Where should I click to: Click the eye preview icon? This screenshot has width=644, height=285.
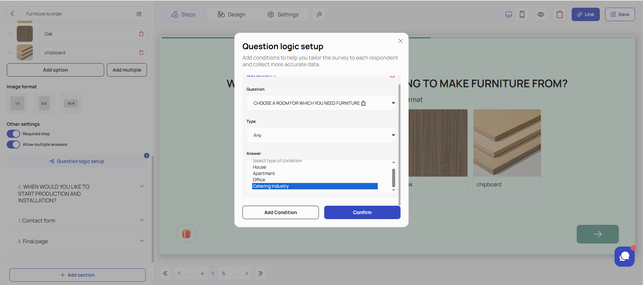(541, 14)
